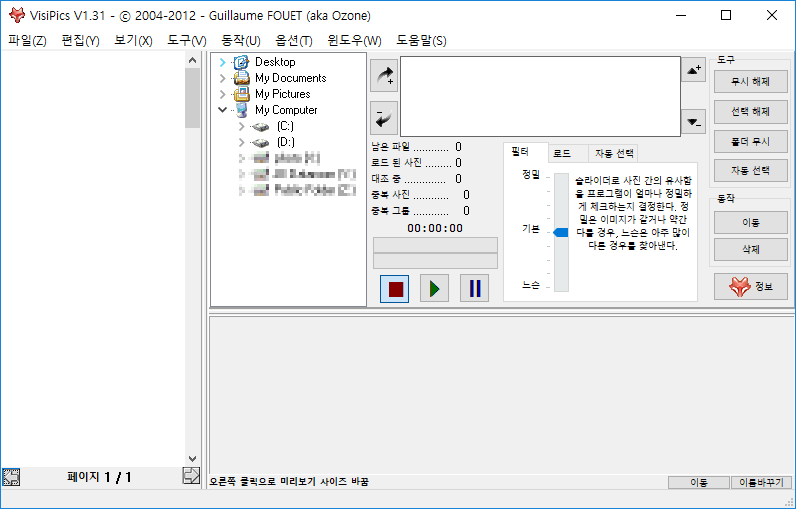The height and width of the screenshot is (509, 796).
Task: Click the status bar 이동 button
Action: pyautogui.click(x=699, y=483)
